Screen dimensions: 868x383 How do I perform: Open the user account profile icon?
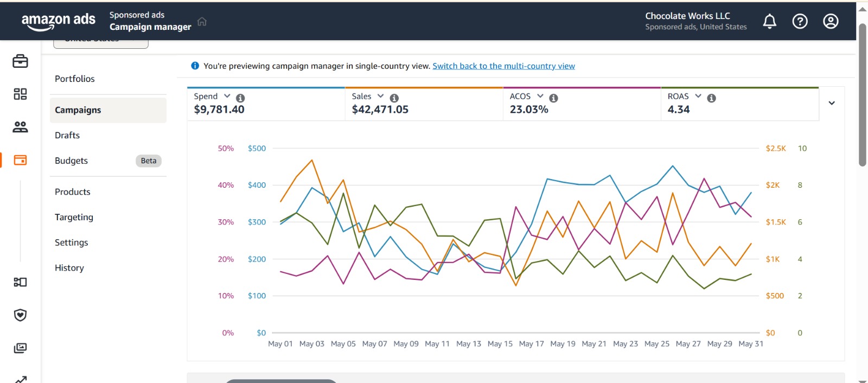(831, 21)
